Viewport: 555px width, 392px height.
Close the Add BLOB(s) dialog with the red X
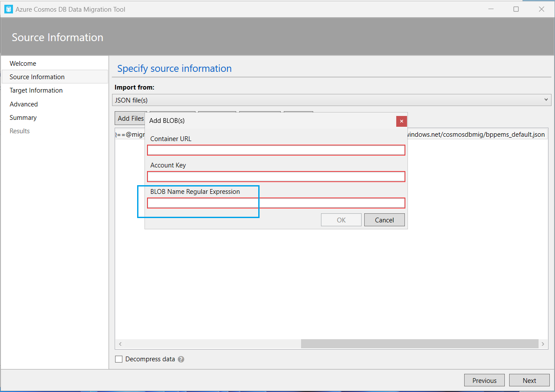[401, 121]
